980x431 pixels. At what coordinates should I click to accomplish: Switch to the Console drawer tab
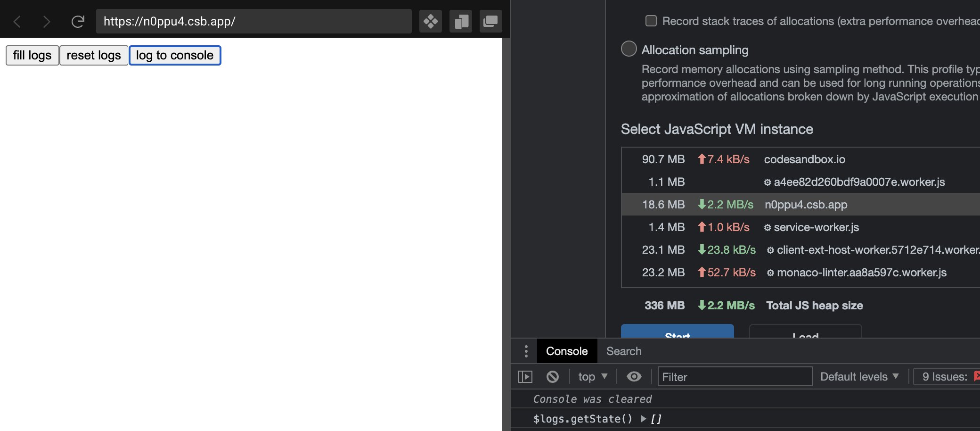pos(567,351)
